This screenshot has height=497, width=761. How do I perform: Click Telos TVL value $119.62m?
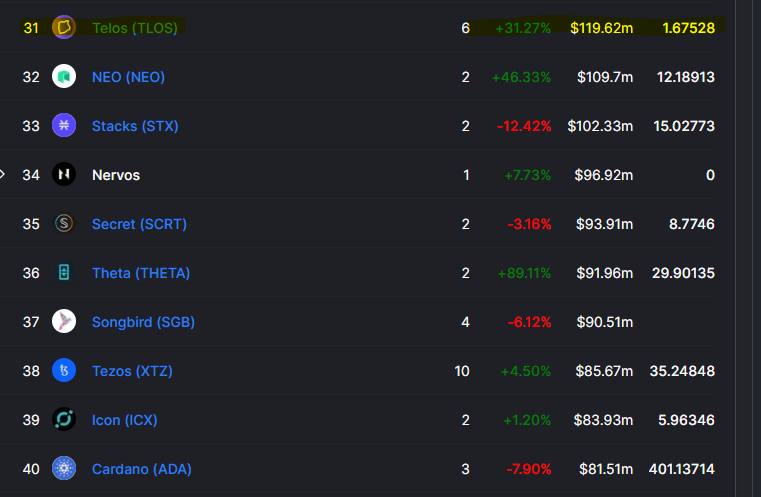tap(602, 28)
